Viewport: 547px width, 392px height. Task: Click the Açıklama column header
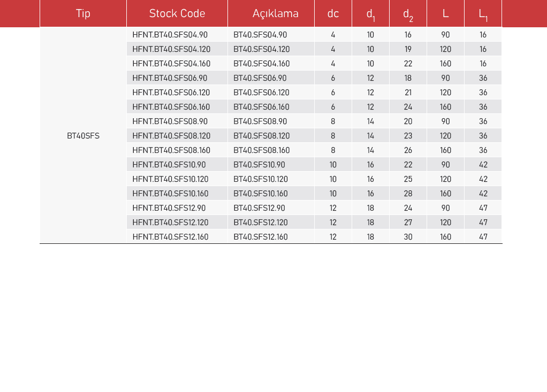tap(275, 14)
